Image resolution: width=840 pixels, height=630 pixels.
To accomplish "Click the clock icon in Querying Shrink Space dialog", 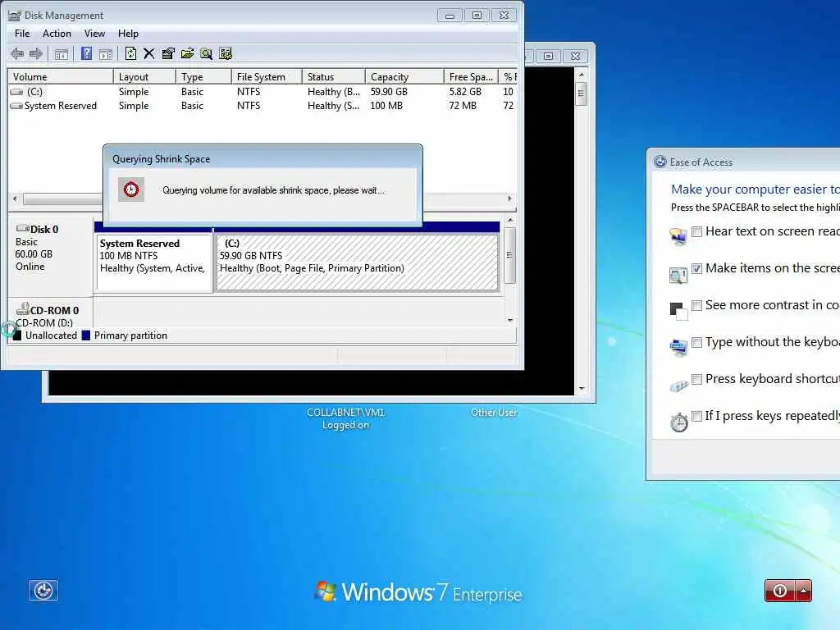I will [x=131, y=189].
